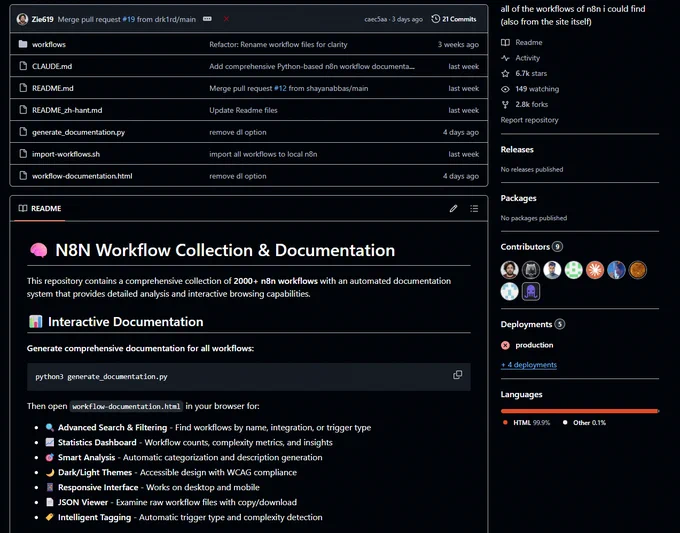Click the clock icon beside 21 Commits
This screenshot has width=680, height=533.
435,19
